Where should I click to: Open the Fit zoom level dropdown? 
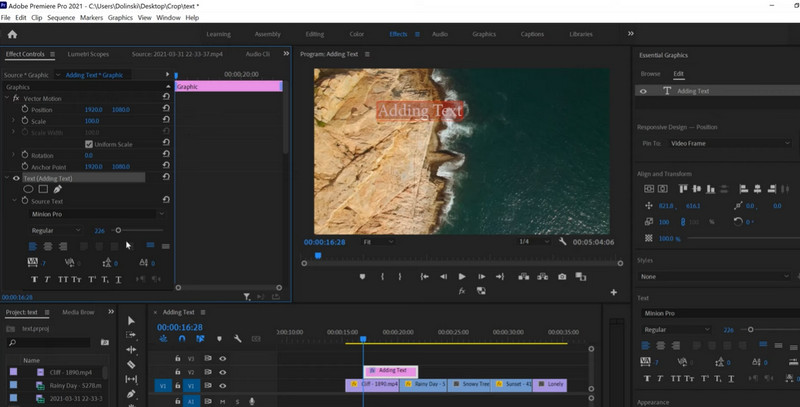click(378, 242)
